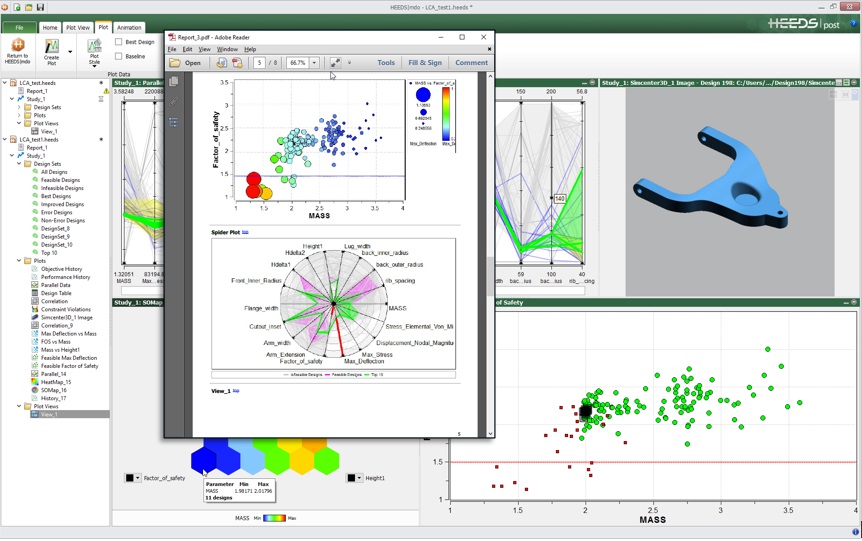This screenshot has width=862, height=541.
Task: Click page number field in Adobe Reader
Action: pos(259,63)
